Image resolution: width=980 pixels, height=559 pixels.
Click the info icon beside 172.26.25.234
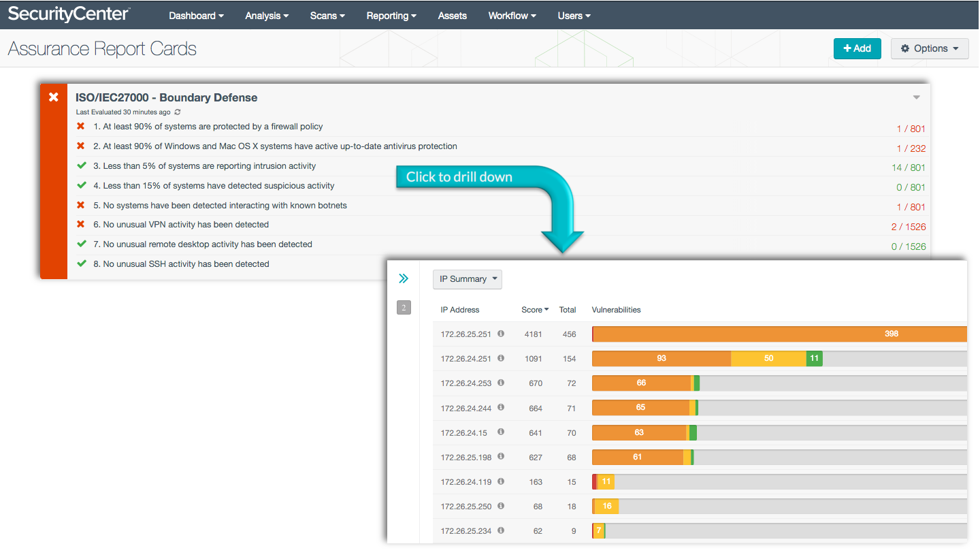click(501, 530)
